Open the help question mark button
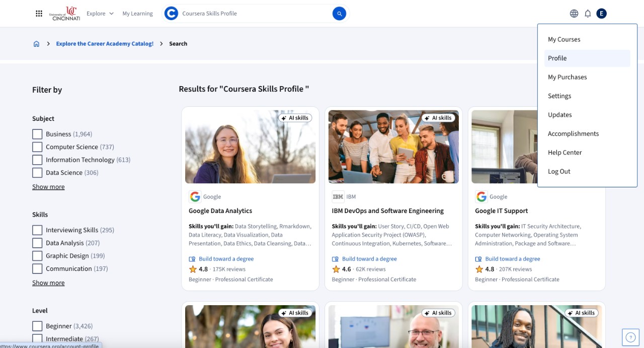Image resolution: width=644 pixels, height=348 pixels. tap(630, 337)
